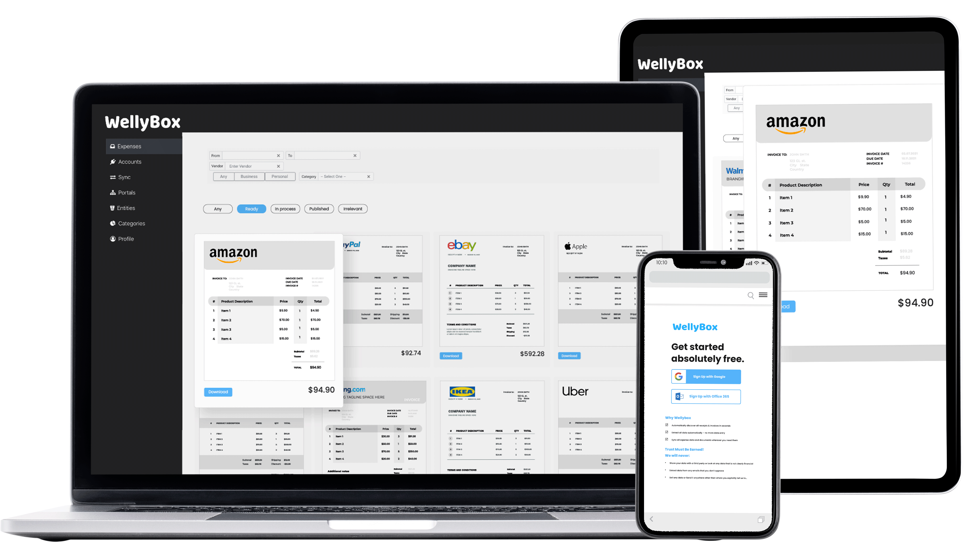Toggle the Ready status filter

pos(251,209)
